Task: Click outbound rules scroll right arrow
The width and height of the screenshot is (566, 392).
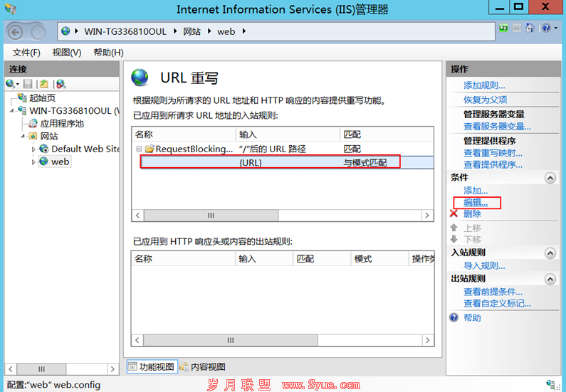Action: (x=428, y=340)
